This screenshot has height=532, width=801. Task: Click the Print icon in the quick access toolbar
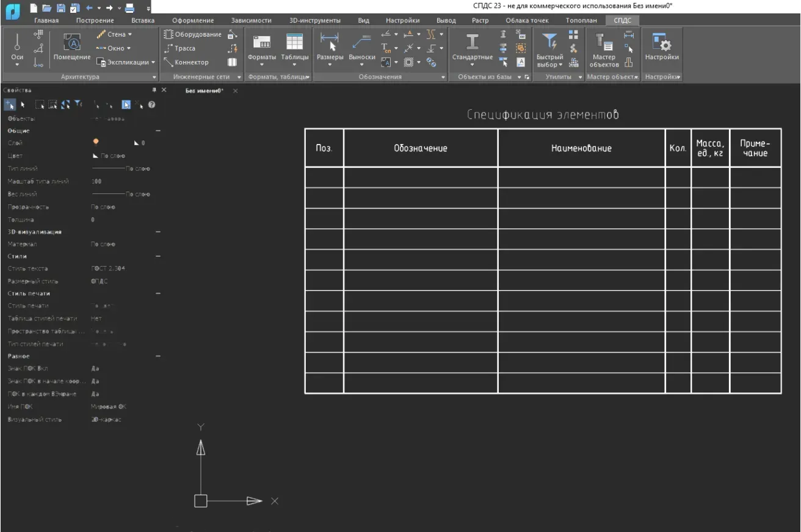129,8
